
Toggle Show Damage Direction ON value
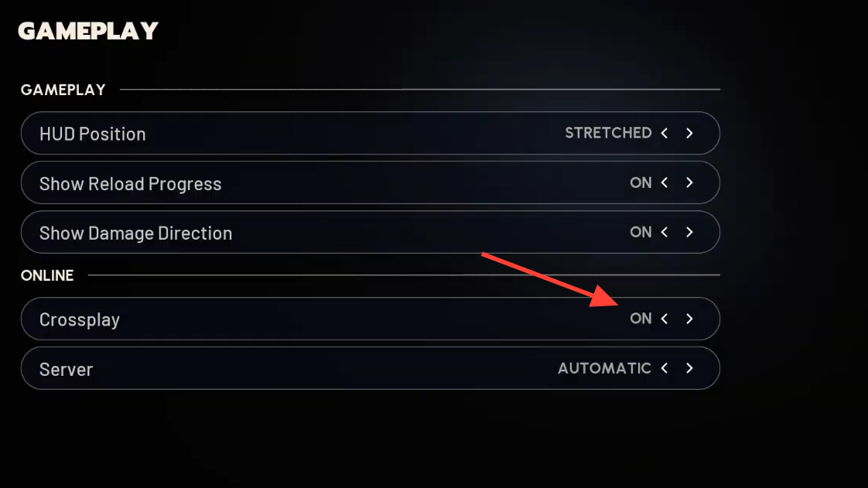point(641,232)
